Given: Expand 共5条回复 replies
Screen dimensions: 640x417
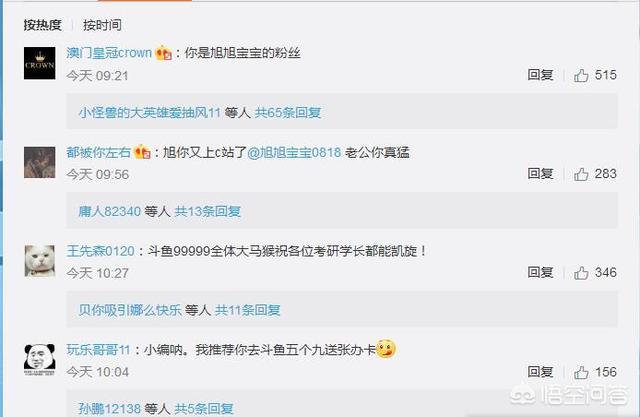Looking at the screenshot, I should 204,408.
